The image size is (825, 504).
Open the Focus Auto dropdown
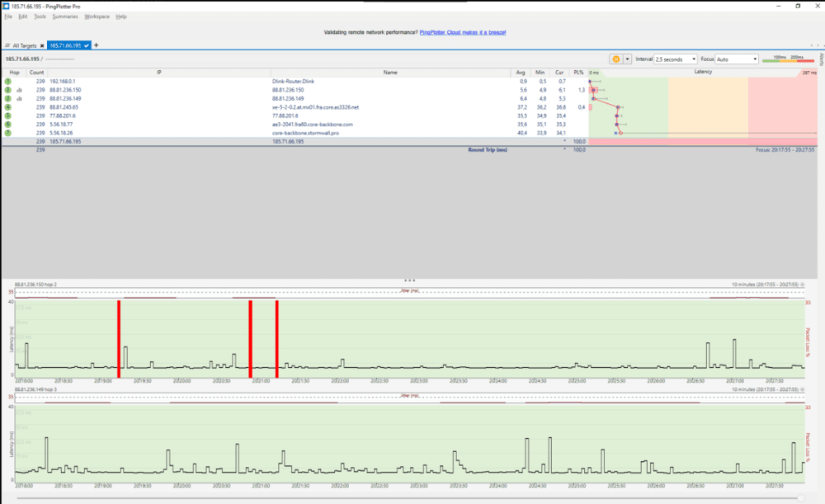(x=737, y=59)
